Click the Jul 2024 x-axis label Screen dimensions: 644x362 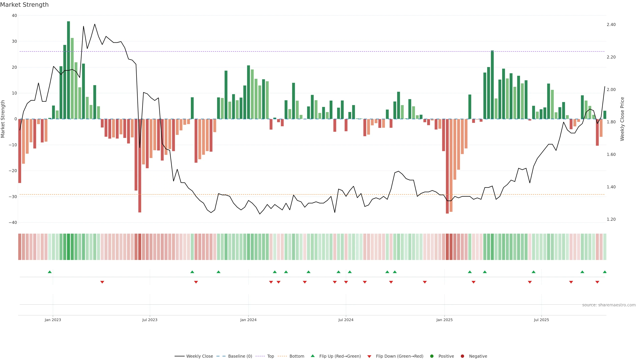[x=346, y=320]
